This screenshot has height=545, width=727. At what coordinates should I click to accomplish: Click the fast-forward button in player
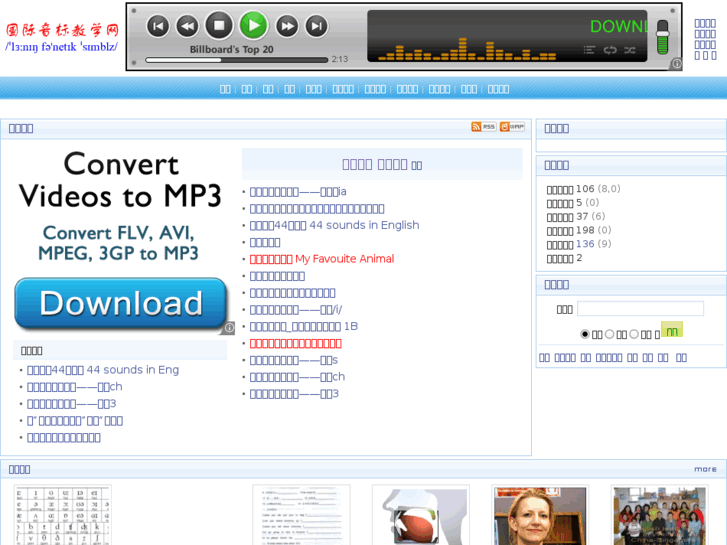[x=287, y=26]
